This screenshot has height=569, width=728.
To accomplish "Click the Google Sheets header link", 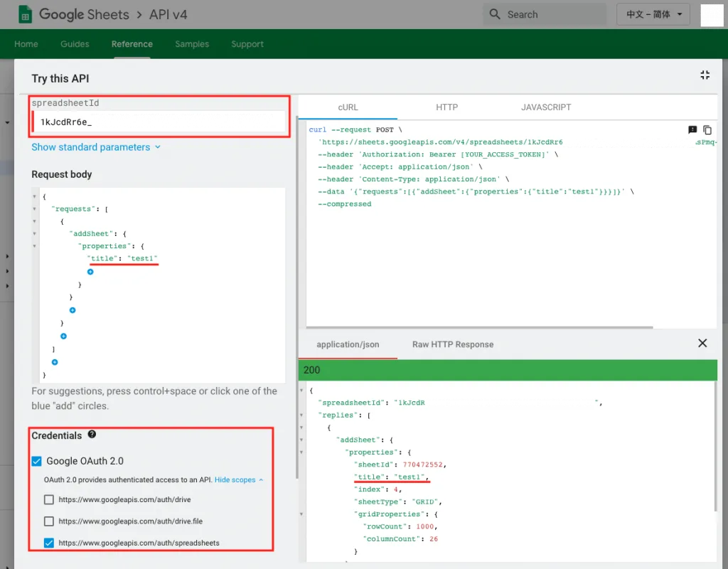I will (84, 14).
